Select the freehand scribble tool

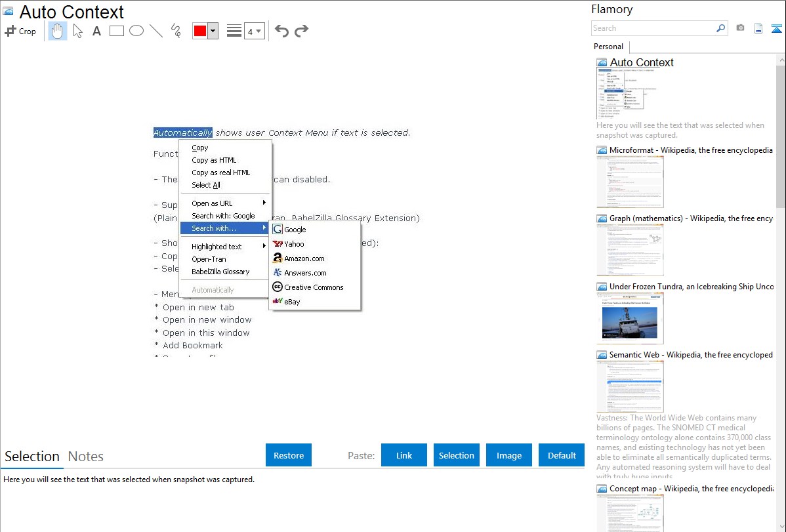pos(176,31)
